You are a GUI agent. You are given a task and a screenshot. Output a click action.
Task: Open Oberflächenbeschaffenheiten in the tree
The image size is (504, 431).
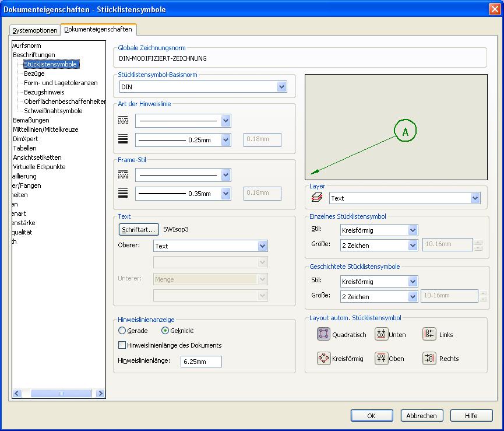click(x=65, y=101)
